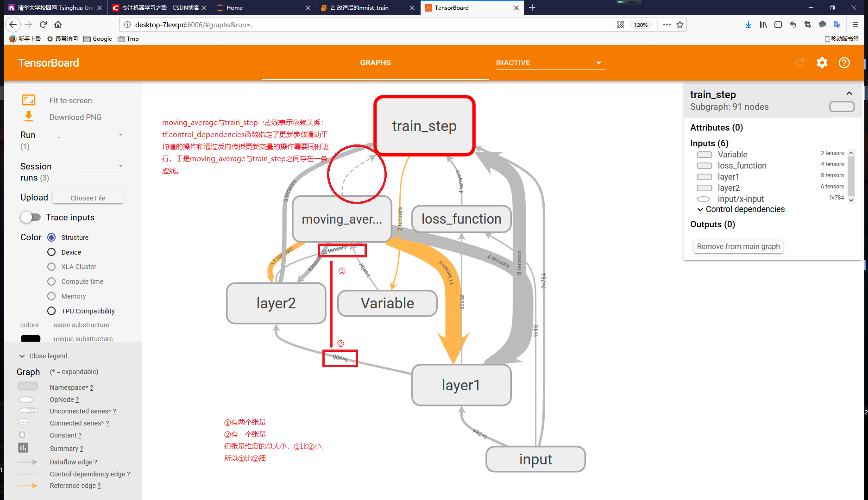Click the black unique substructure color swatch
The image size is (868, 500).
(31, 338)
